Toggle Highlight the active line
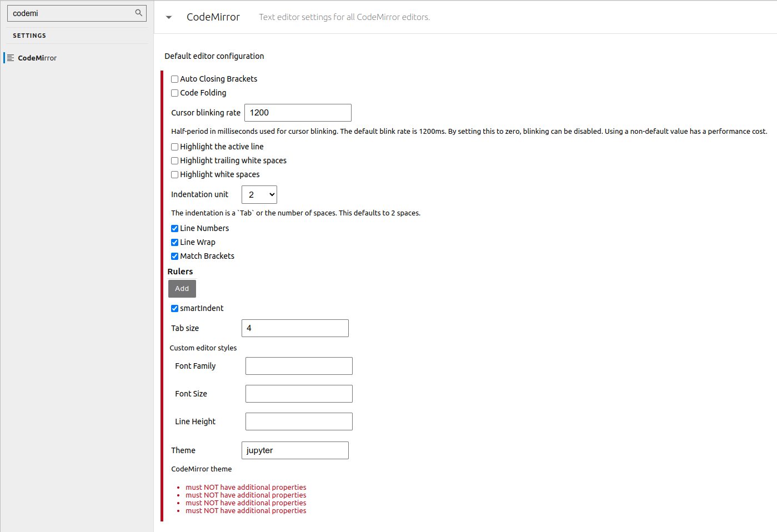 [174, 147]
